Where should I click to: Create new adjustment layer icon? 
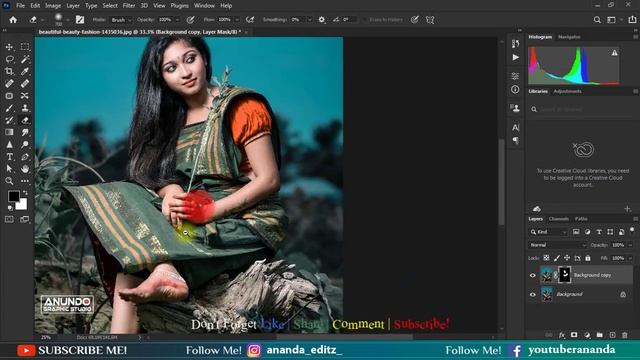coord(587,335)
